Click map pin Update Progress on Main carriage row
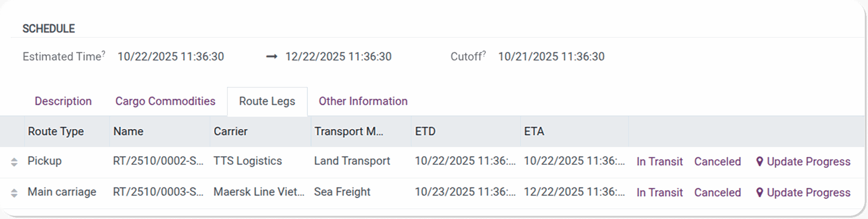The height and width of the screenshot is (219, 868). tap(803, 192)
